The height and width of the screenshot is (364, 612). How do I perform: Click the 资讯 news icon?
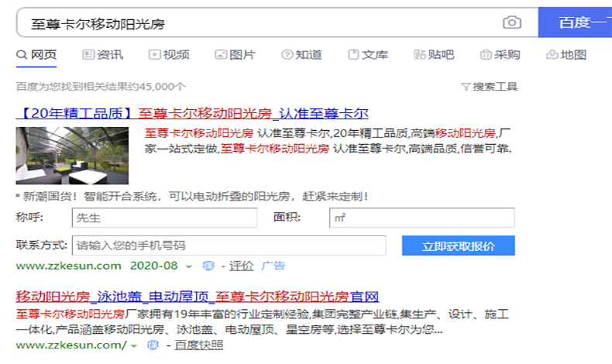(88, 55)
